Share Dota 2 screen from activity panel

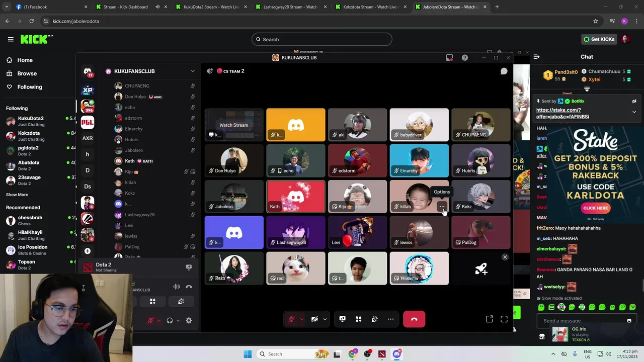coord(189,267)
